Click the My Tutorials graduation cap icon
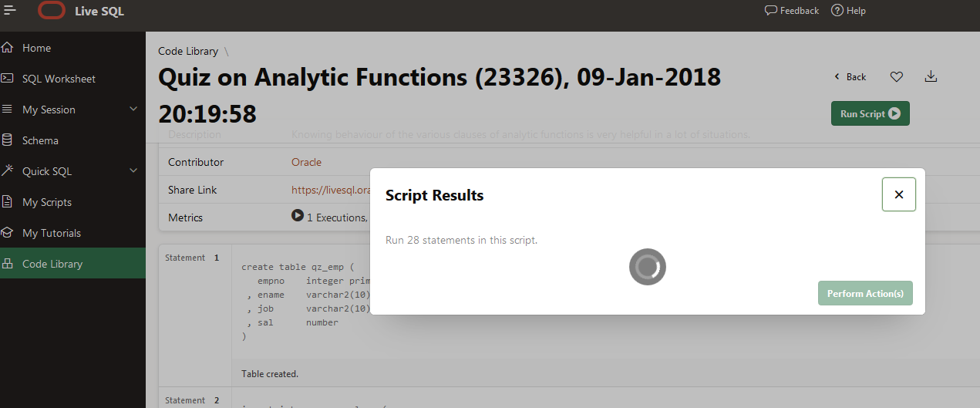The width and height of the screenshot is (980, 408). tap(8, 233)
